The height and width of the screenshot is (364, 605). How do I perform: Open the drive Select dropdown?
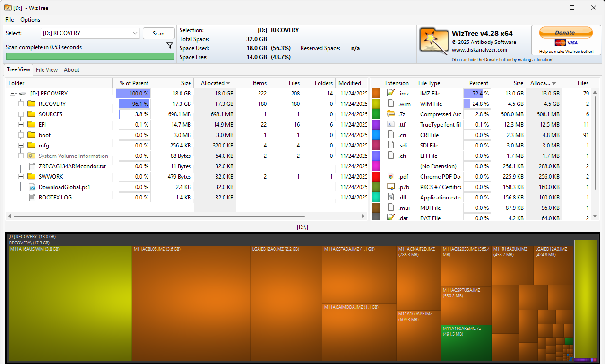[135, 33]
